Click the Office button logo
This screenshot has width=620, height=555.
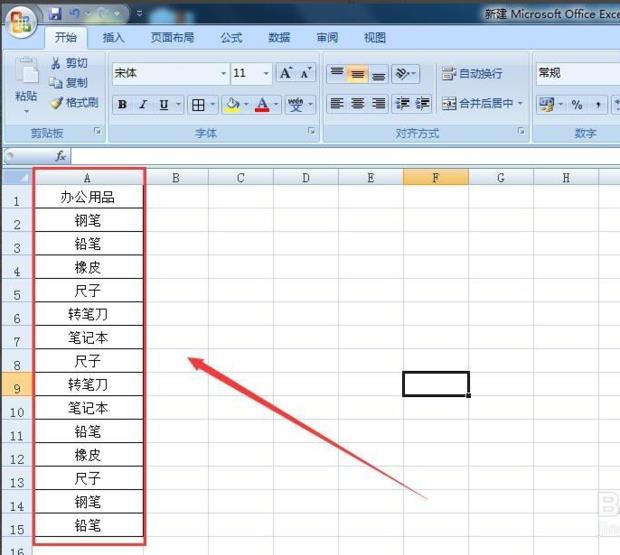(x=21, y=20)
